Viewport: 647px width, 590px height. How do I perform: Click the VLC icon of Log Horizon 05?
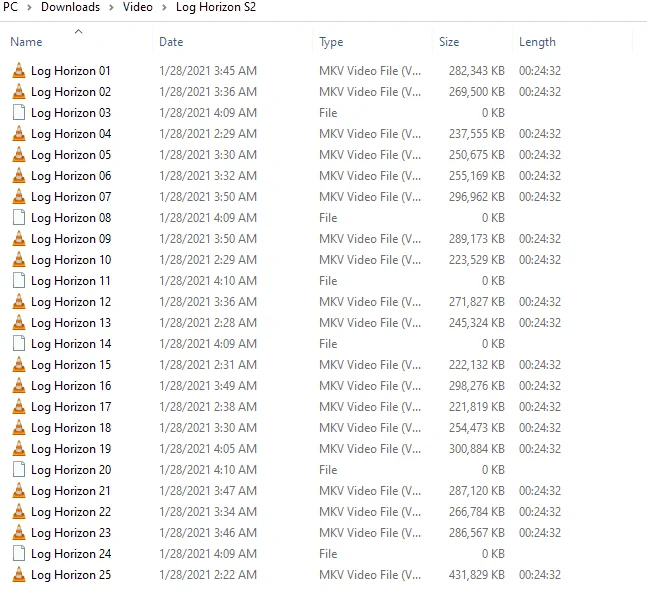click(19, 155)
